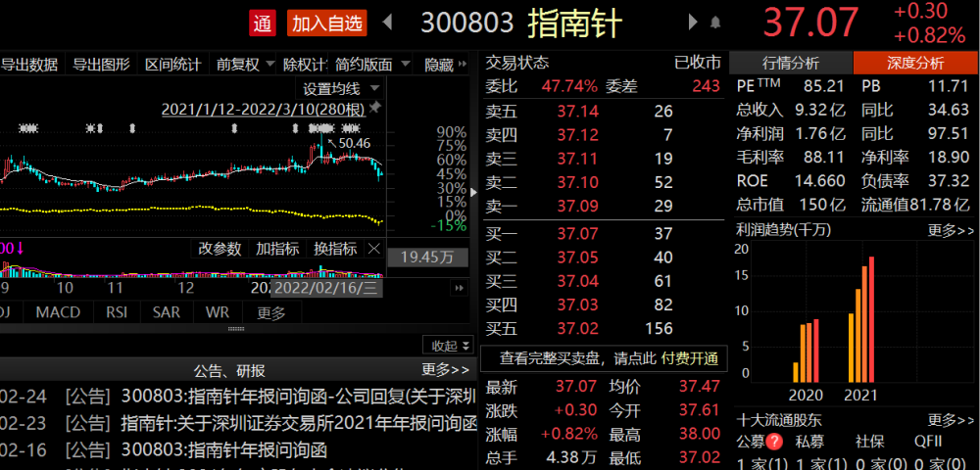Open 更多>> beside 十大流通股东
This screenshot has height=470, width=980.
pos(951,420)
